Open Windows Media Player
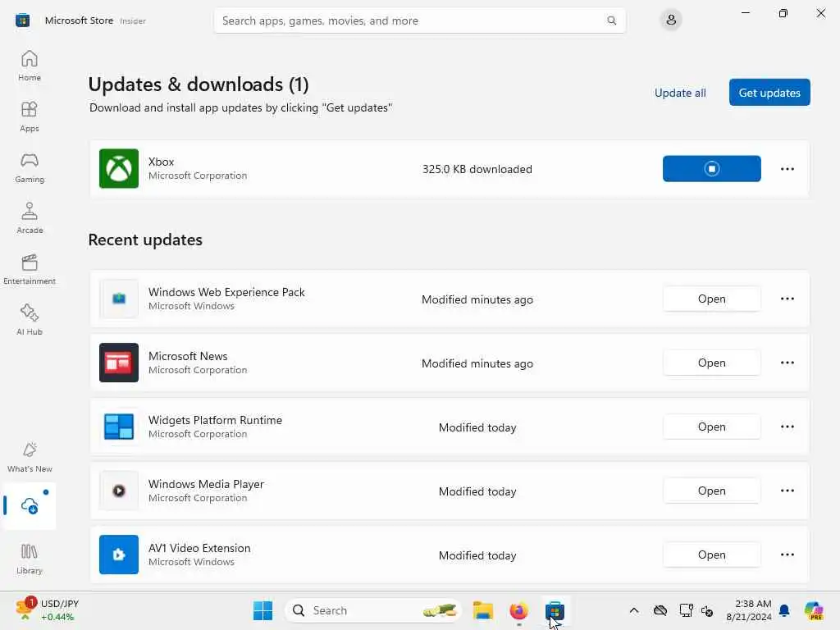The image size is (840, 630). (711, 491)
